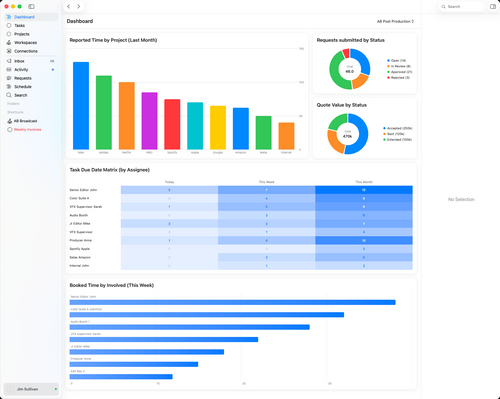Open the Inbox in the sidebar
The image size is (500, 399).
[31, 61]
